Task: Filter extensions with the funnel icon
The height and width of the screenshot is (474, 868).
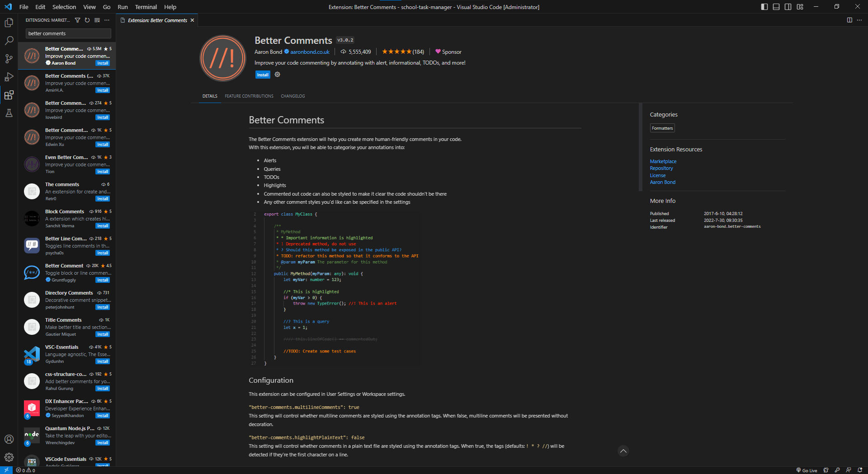Action: [77, 20]
